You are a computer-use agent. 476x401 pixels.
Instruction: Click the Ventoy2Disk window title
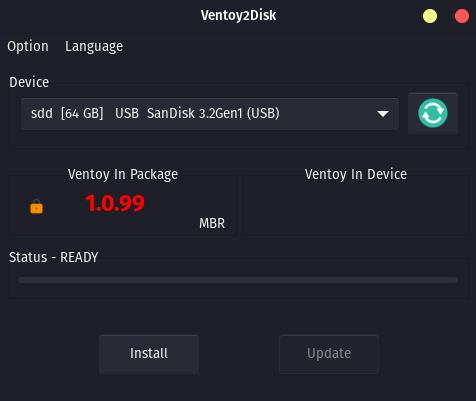pos(238,15)
